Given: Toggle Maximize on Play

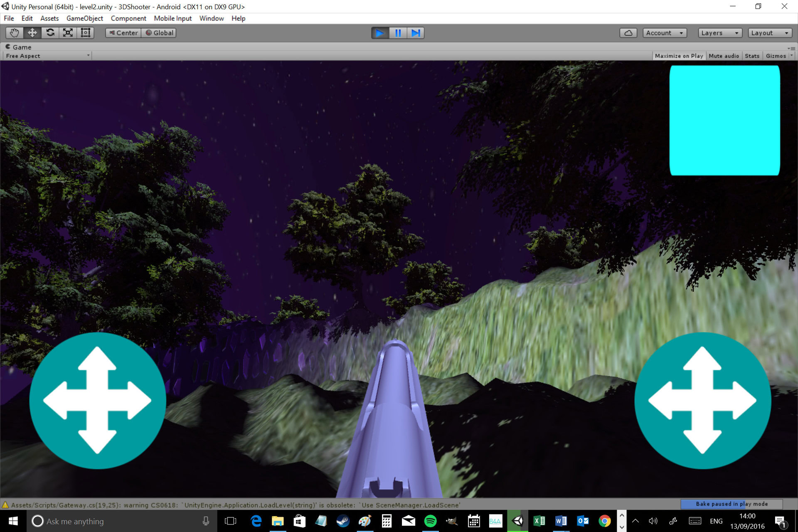Looking at the screenshot, I should click(679, 56).
